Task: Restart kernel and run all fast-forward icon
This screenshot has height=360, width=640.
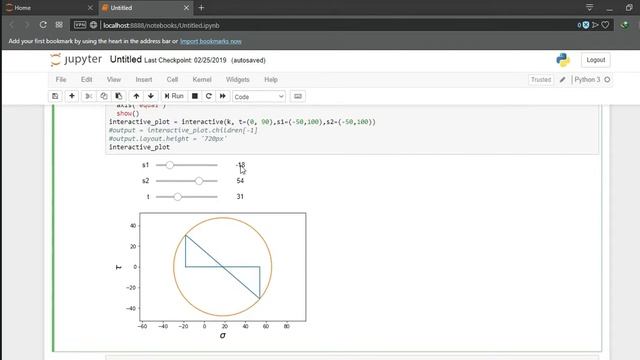Action: click(222, 96)
